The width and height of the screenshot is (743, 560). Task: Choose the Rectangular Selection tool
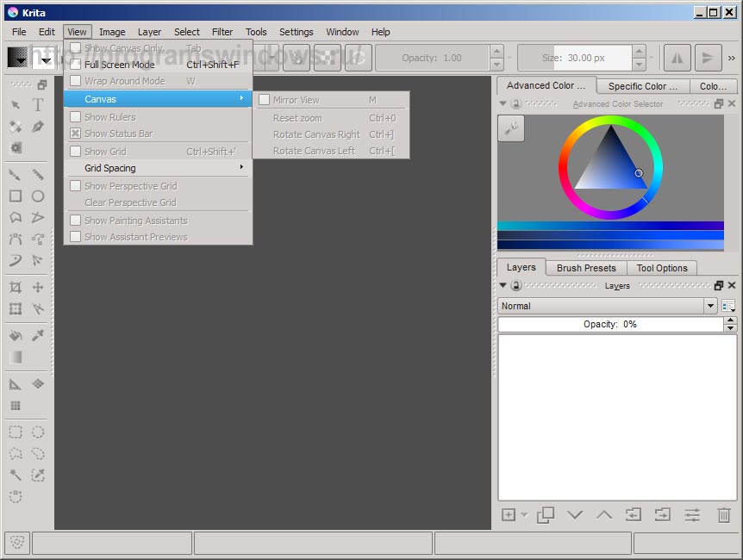click(16, 432)
